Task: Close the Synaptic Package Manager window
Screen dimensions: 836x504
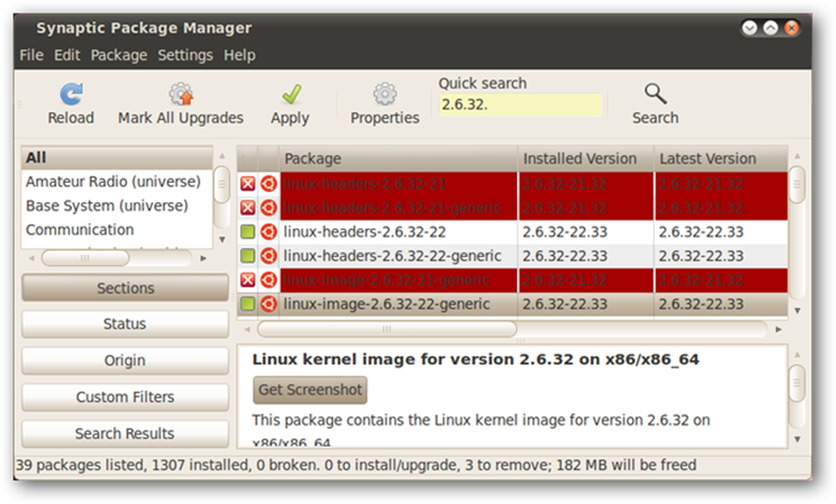Action: click(791, 28)
